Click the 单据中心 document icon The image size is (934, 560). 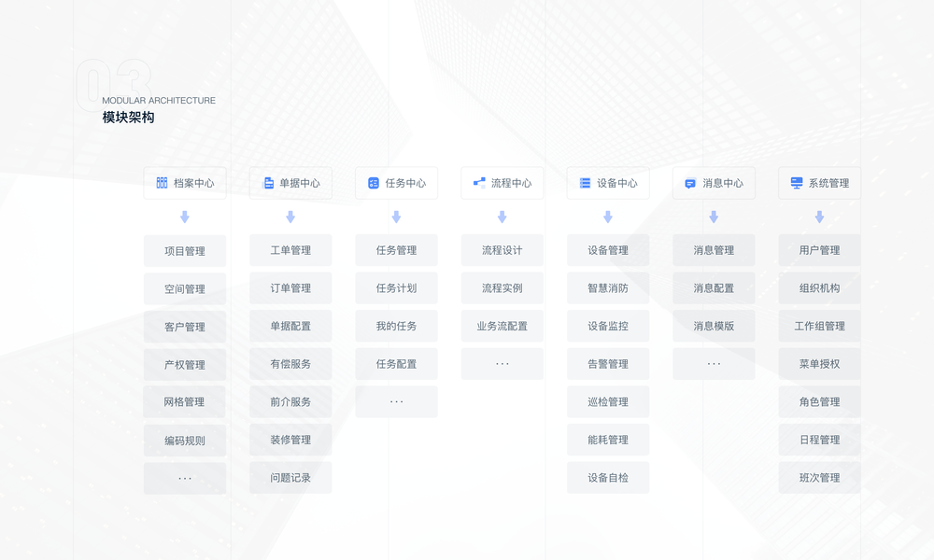[x=269, y=183]
